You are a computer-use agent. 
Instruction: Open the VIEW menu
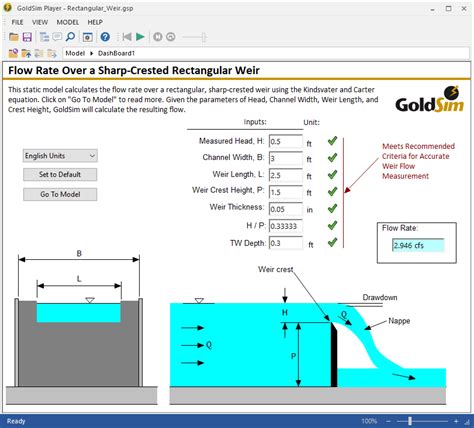click(x=40, y=22)
